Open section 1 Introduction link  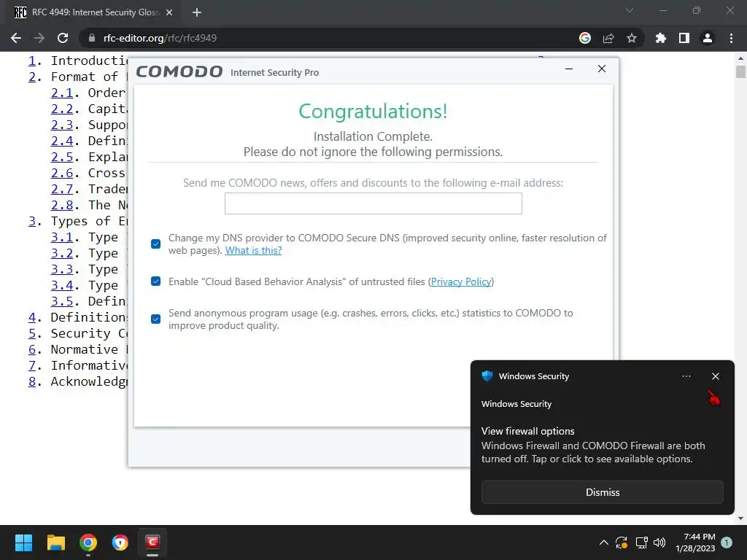(32, 61)
